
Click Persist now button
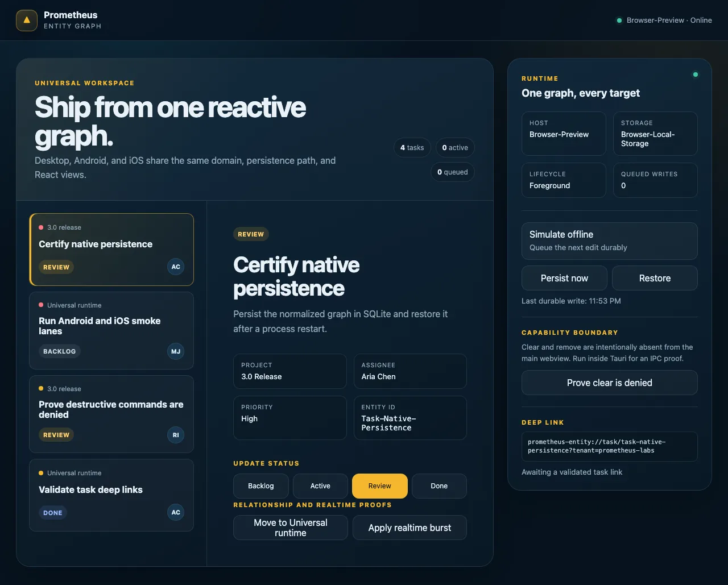point(564,278)
